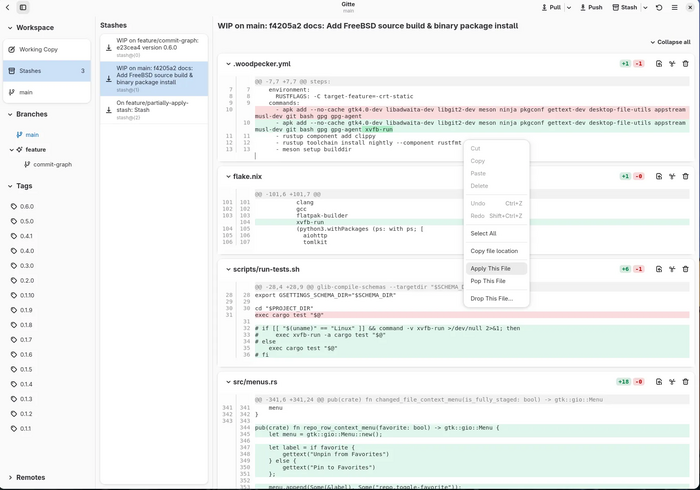The height and width of the screenshot is (490, 700).
Task: Pop the .woodpecker.yml file icon
Action: [x=672, y=64]
